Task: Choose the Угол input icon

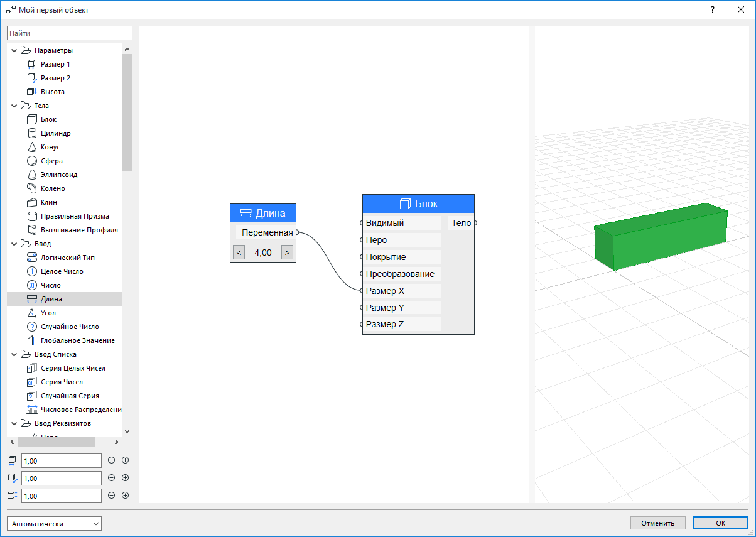Action: click(32, 313)
